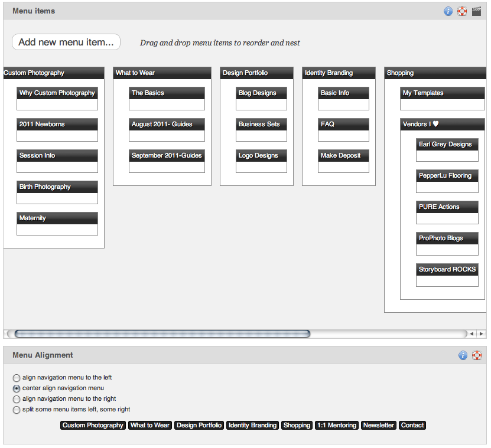Select the Shopping top-level menu item
The height and width of the screenshot is (448, 491).
click(x=435, y=73)
